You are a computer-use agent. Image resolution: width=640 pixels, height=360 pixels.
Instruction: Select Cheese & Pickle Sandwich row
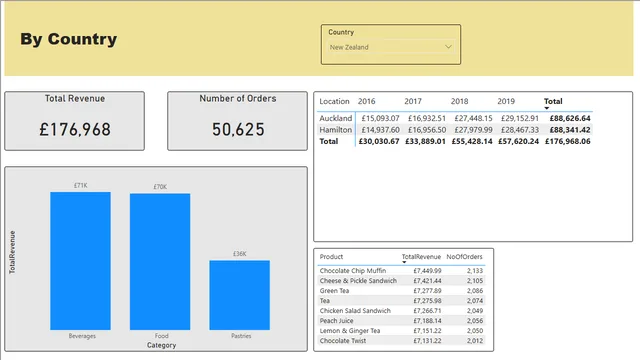point(401,281)
